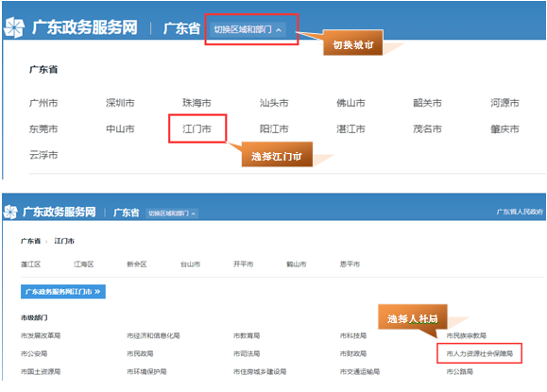Choose 江门市 in the city list
The height and width of the screenshot is (392, 547).
coord(197,129)
